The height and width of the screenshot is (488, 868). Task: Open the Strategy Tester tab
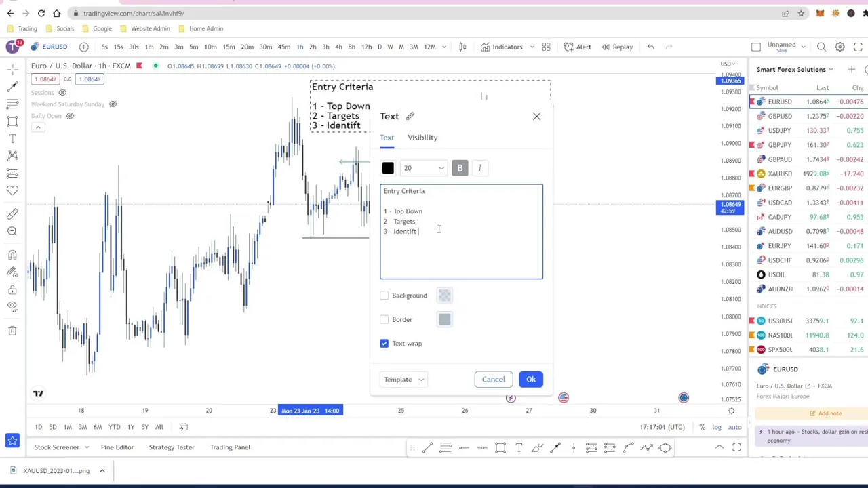(172, 447)
